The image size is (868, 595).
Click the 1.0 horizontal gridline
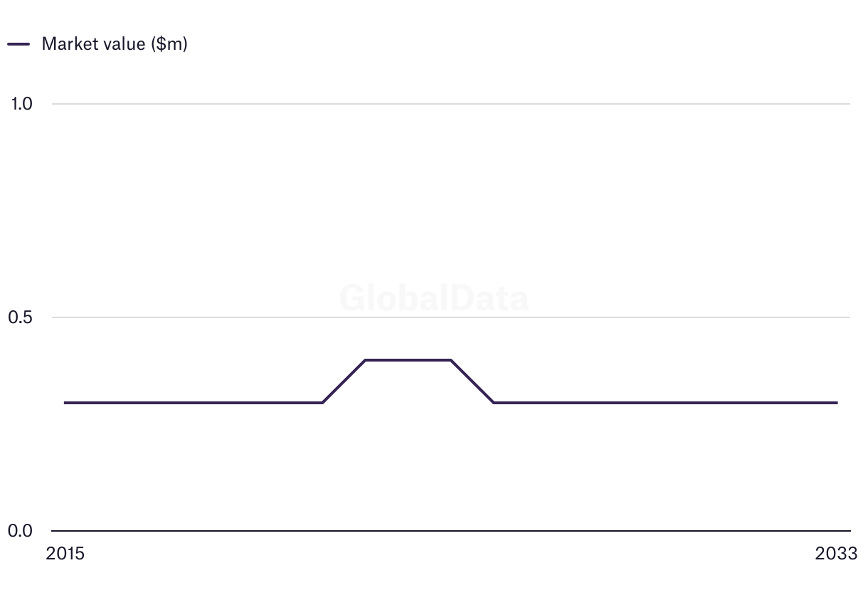(451, 104)
